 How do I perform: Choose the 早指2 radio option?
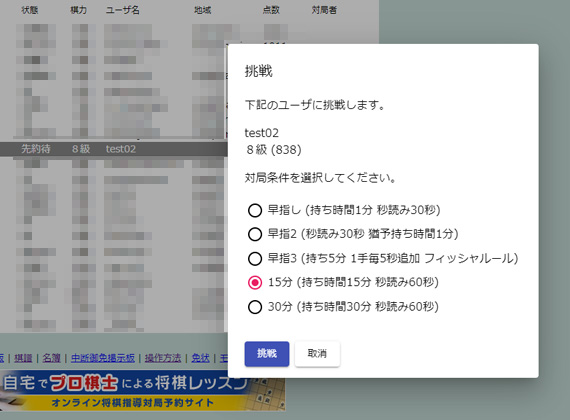(x=255, y=234)
